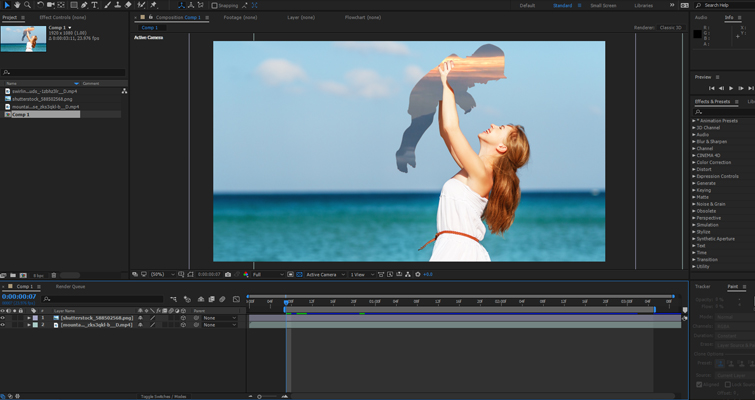Image resolution: width=755 pixels, height=400 pixels.
Task: Click the Graph Editor icon in timeline
Action: (236, 299)
